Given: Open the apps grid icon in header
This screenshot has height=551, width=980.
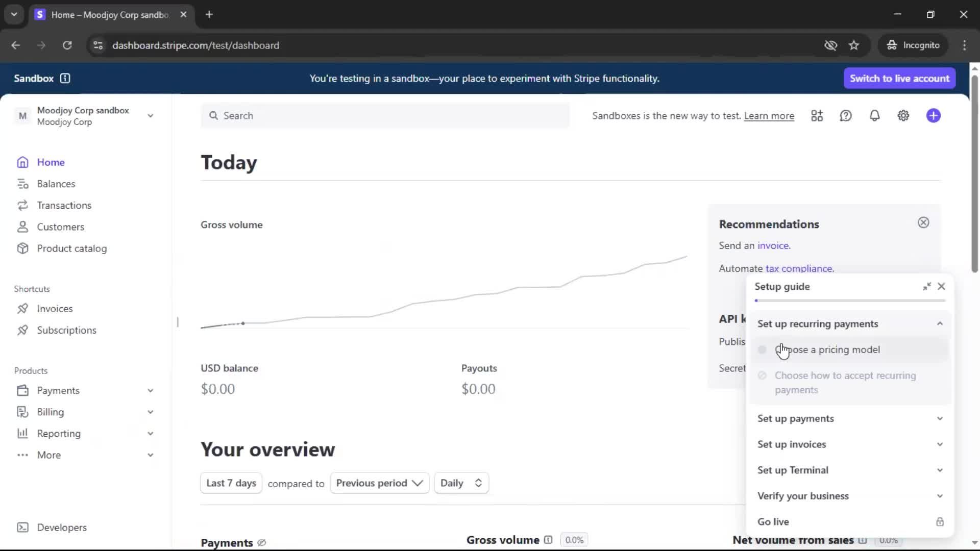Looking at the screenshot, I should coord(817,116).
